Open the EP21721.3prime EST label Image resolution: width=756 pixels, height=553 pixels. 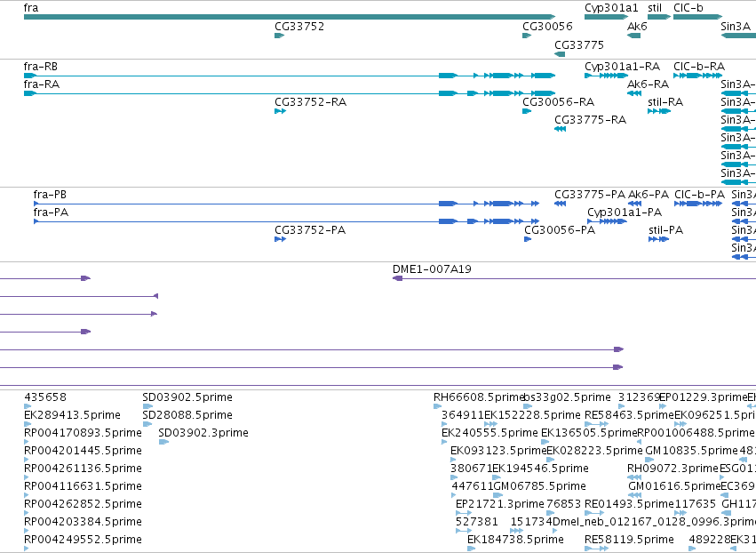pyautogui.click(x=500, y=504)
